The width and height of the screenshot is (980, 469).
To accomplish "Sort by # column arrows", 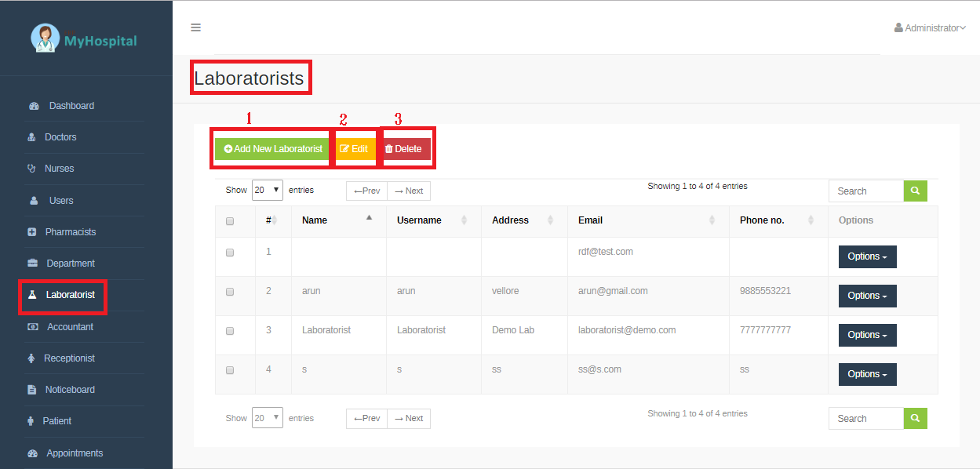I will point(275,220).
